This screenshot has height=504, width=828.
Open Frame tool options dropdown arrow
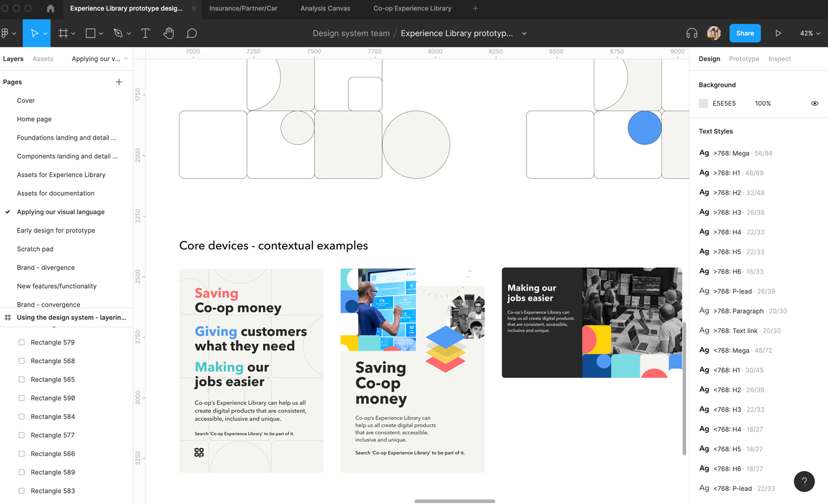coord(73,34)
